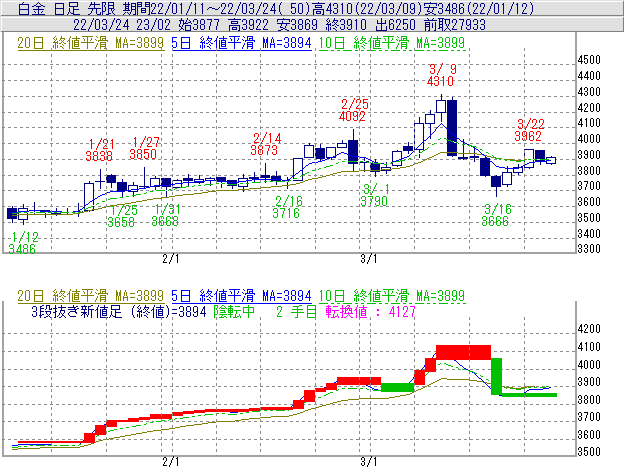Click the 高4310(22/03/09) header text

pyautogui.click(x=367, y=8)
